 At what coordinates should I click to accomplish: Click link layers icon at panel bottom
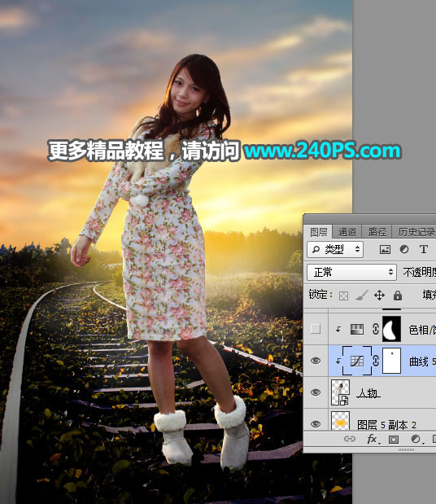pos(350,439)
